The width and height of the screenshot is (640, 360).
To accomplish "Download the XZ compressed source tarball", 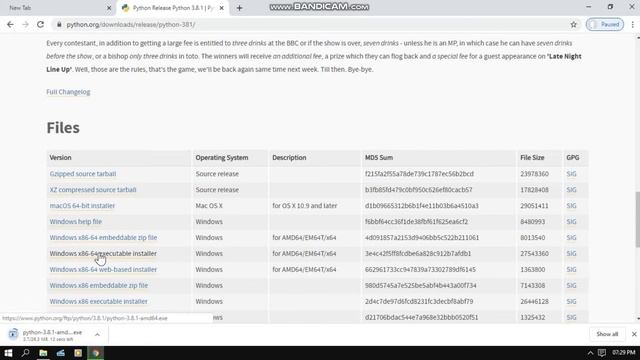I will [x=93, y=189].
